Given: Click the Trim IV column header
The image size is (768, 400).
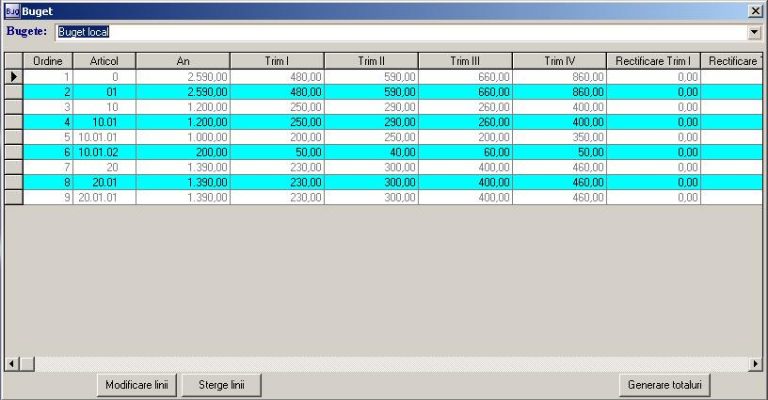Looking at the screenshot, I should tap(559, 61).
